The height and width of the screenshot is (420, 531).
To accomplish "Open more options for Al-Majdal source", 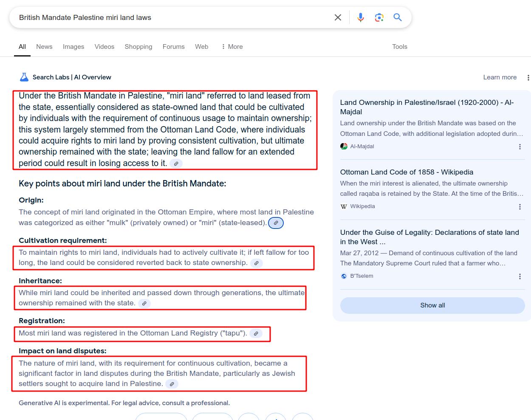I will click(520, 147).
